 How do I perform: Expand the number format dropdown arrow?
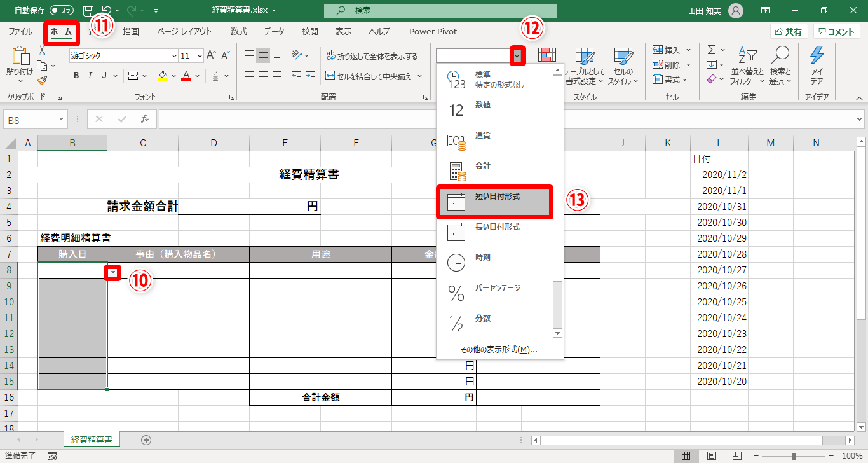(518, 56)
